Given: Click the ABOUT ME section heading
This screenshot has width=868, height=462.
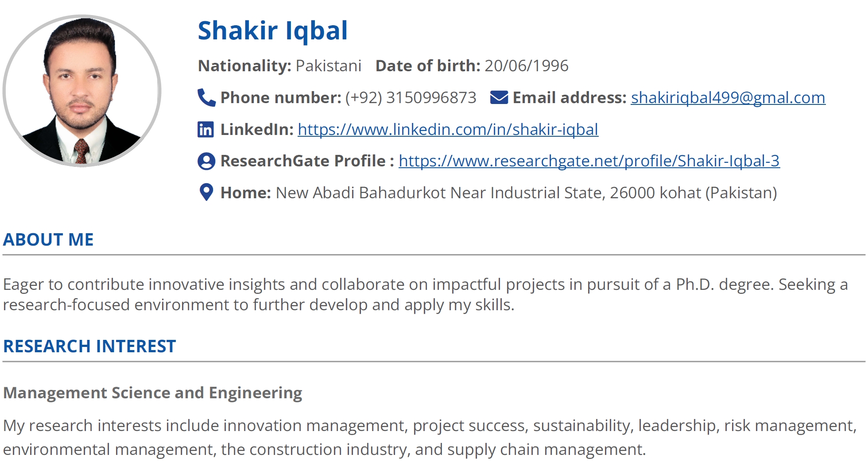Looking at the screenshot, I should 48,239.
